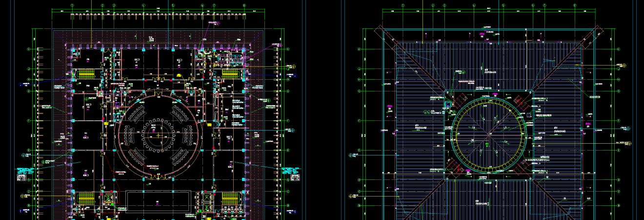Select the yellow staircase in floor plan's upper-right
644x220 pixels.
pos(229,74)
